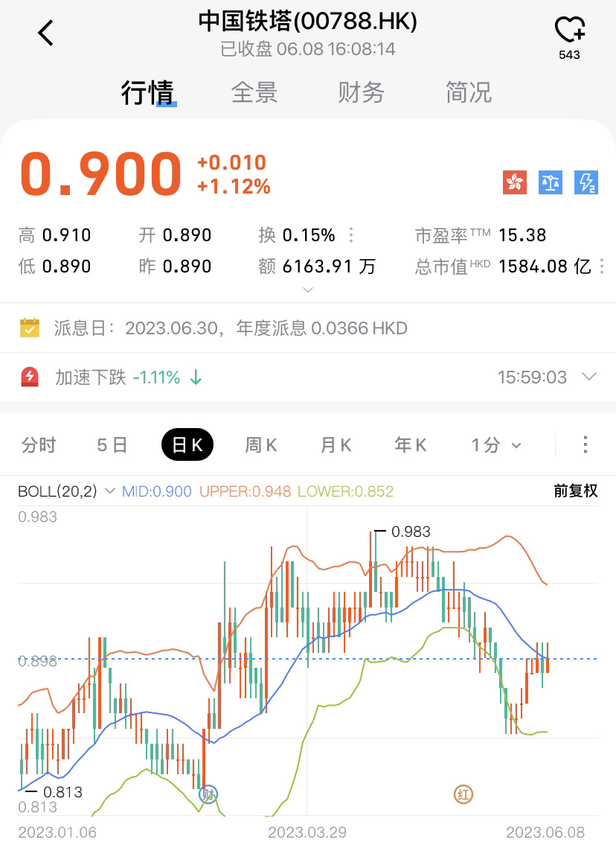Tap the red alert icon beside 加速下跌
The height and width of the screenshot is (842, 616).
click(x=30, y=377)
